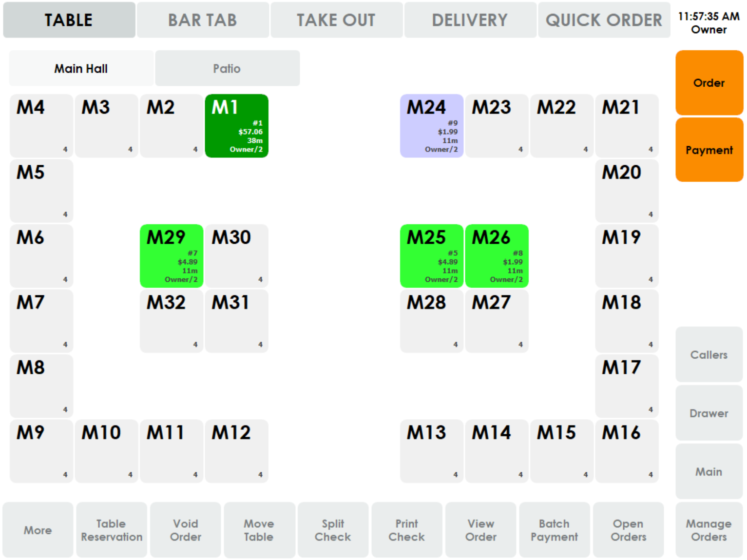Select empty table M18

627,321
